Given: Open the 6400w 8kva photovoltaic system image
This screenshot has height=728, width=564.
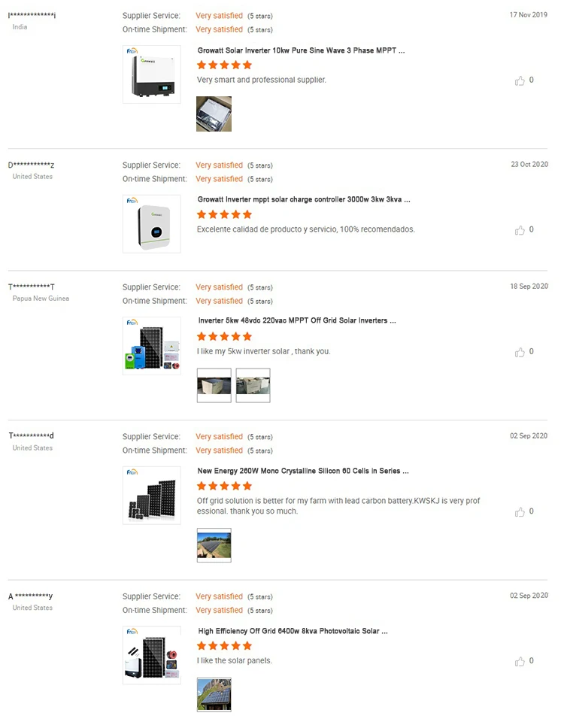Looking at the screenshot, I should tap(152, 655).
